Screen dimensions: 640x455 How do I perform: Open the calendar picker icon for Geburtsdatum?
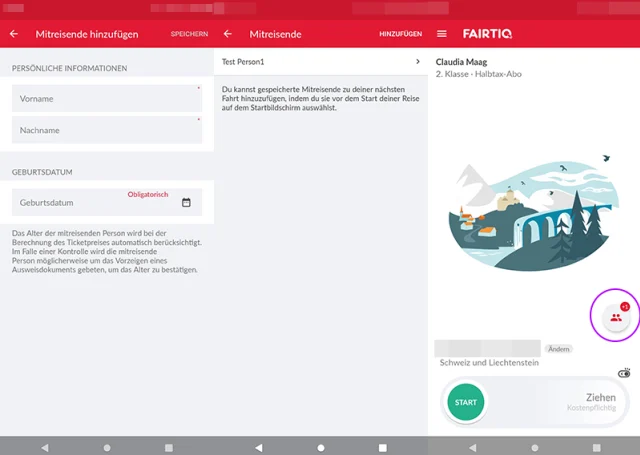click(x=186, y=202)
